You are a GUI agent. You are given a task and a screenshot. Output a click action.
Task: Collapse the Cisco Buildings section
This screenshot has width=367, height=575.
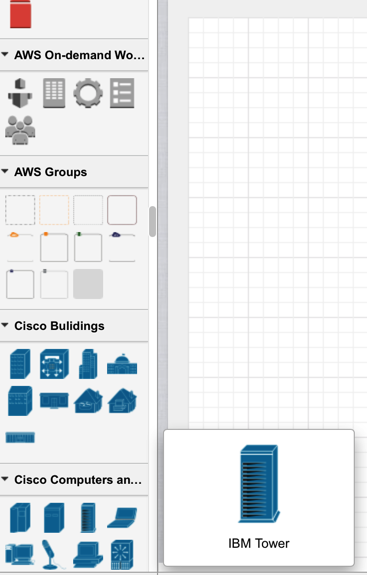click(x=5, y=325)
